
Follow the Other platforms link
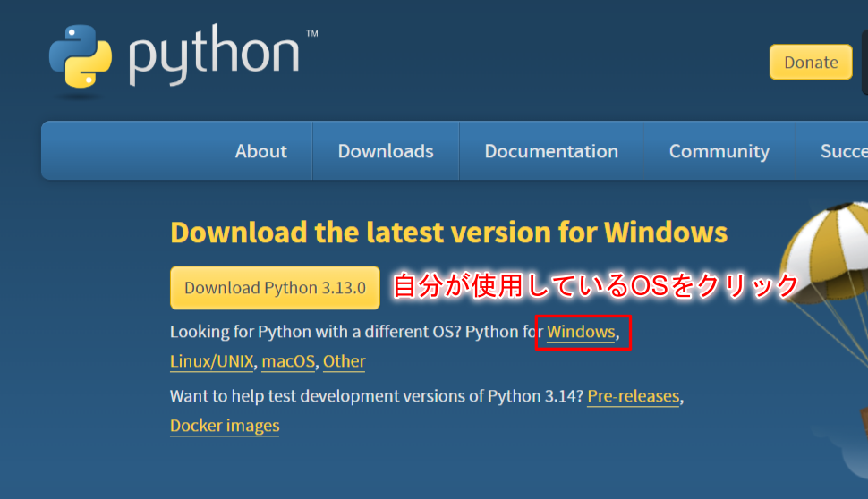(x=344, y=361)
